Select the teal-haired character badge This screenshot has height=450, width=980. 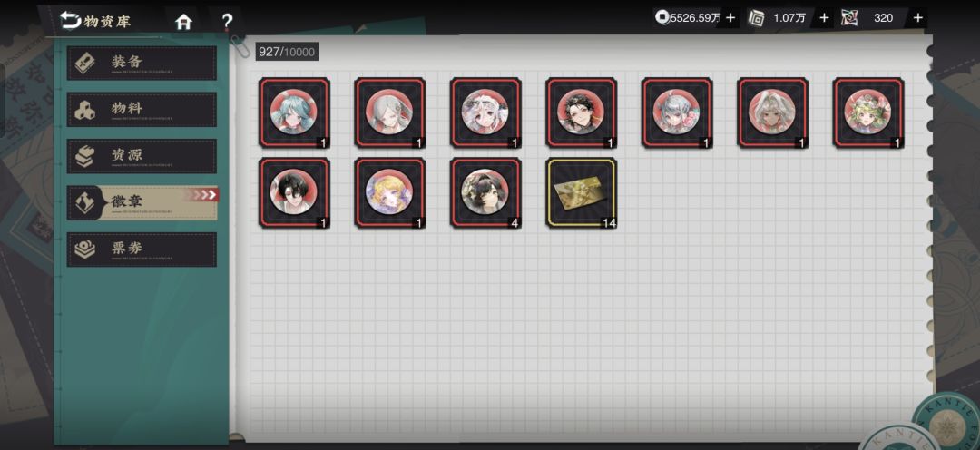pyautogui.click(x=294, y=112)
